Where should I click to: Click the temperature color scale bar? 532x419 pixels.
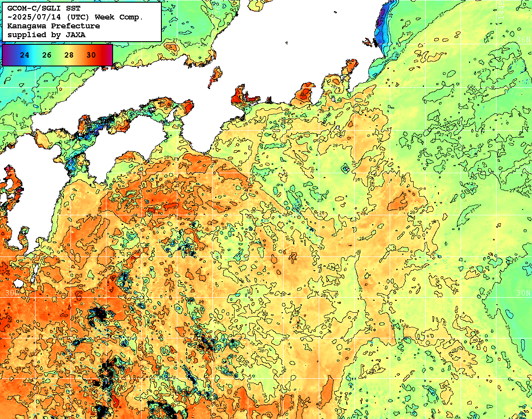pyautogui.click(x=57, y=55)
